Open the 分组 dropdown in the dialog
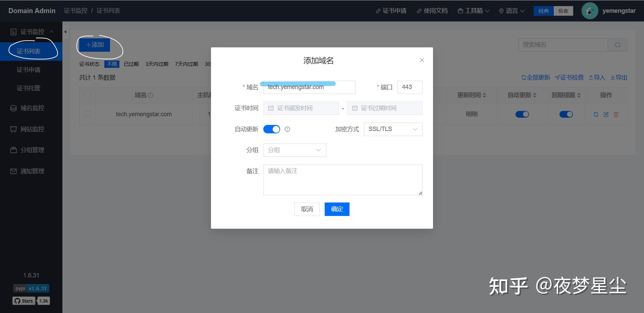Viewport: 644px width, 313px height. coord(294,150)
